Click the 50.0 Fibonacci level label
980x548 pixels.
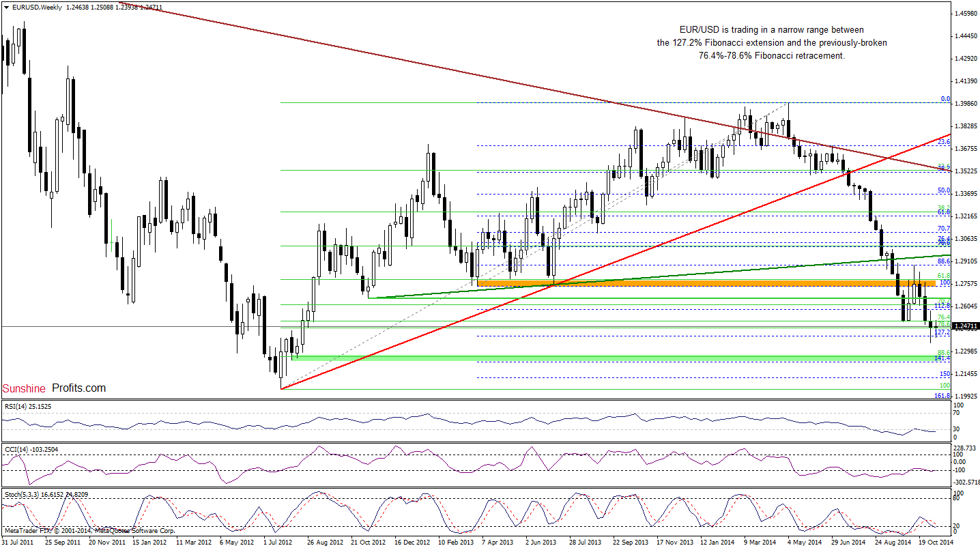click(x=944, y=190)
